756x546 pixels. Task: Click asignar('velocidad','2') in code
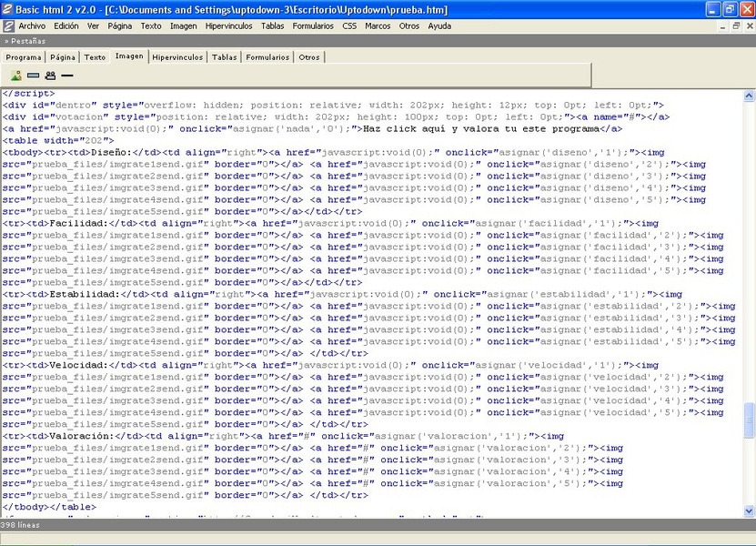610,377
